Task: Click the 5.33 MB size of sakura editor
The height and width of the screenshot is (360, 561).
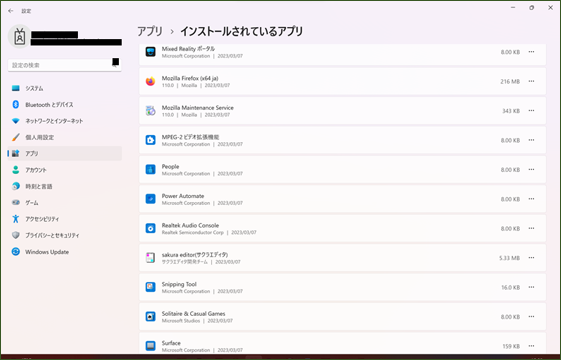Action: (x=509, y=258)
